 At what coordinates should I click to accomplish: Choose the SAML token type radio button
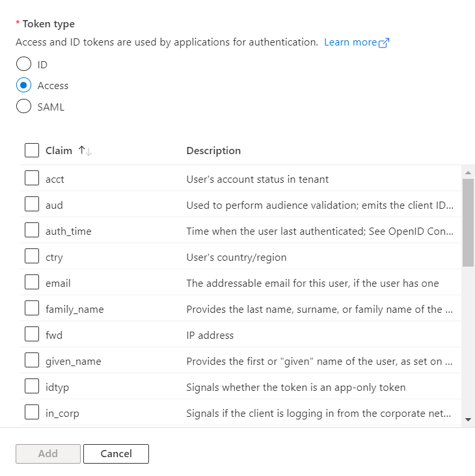(x=23, y=107)
